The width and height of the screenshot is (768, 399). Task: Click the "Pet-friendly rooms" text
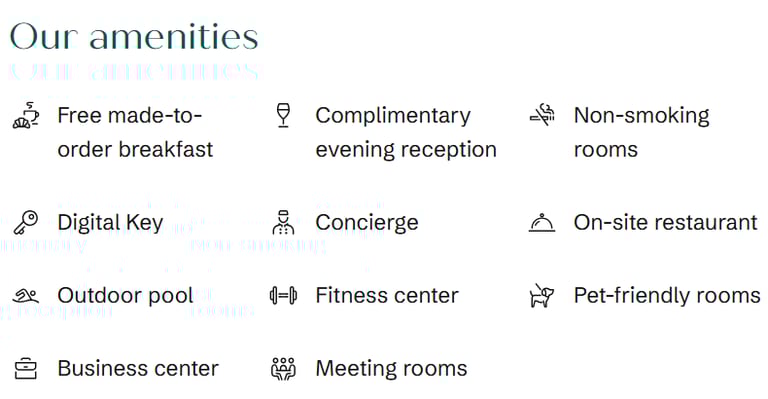(x=667, y=296)
